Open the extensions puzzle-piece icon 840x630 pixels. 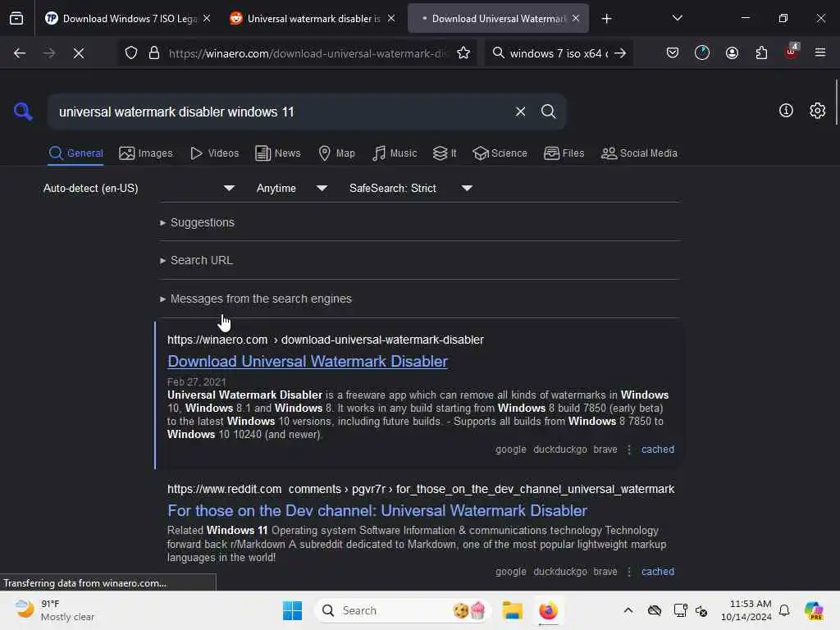point(761,52)
